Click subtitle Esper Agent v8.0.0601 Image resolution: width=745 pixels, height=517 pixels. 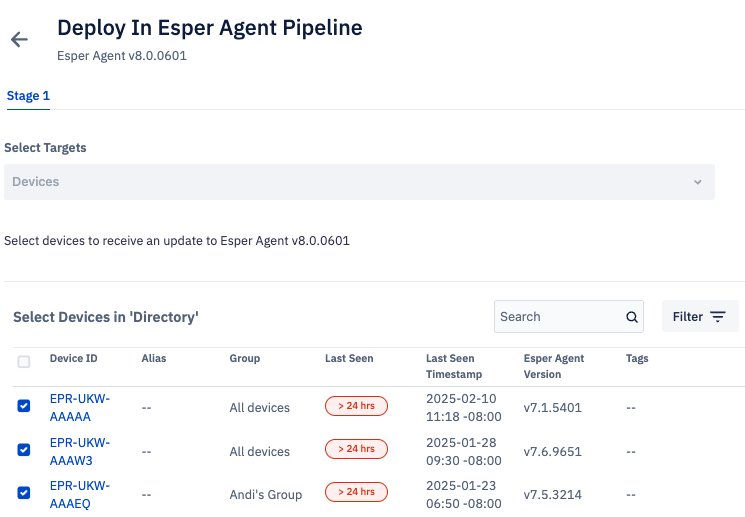click(x=122, y=56)
